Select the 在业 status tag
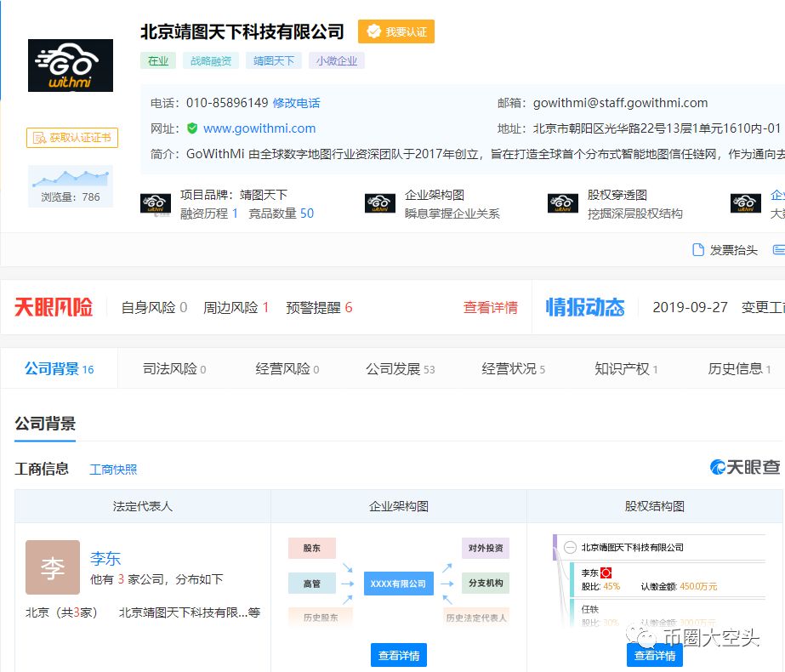The width and height of the screenshot is (785, 672). pyautogui.click(x=158, y=60)
